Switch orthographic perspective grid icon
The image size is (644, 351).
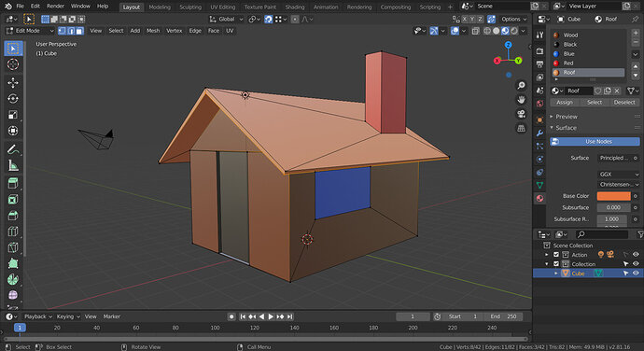521,128
